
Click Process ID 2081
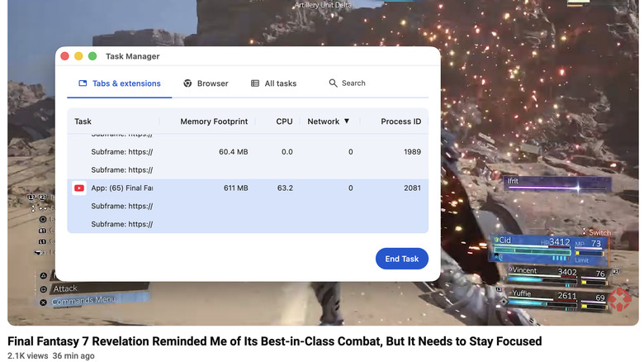click(x=412, y=188)
